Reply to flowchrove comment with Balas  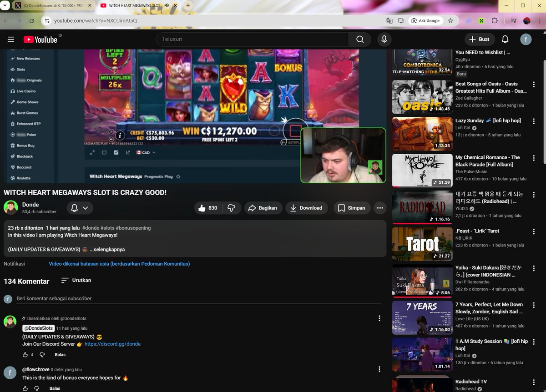[x=55, y=389]
